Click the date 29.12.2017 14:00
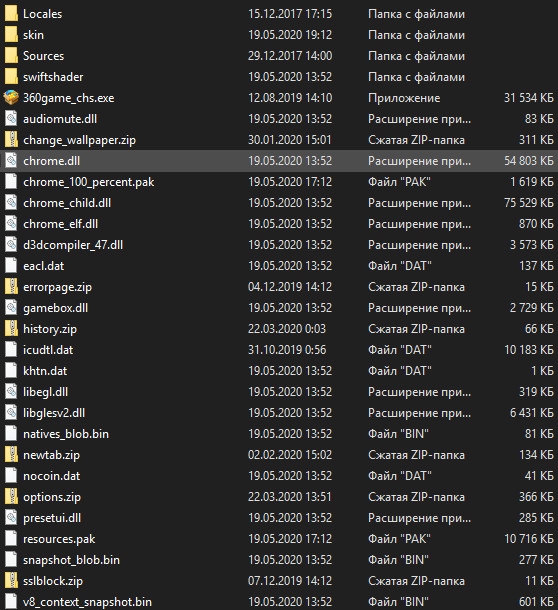 tap(290, 56)
